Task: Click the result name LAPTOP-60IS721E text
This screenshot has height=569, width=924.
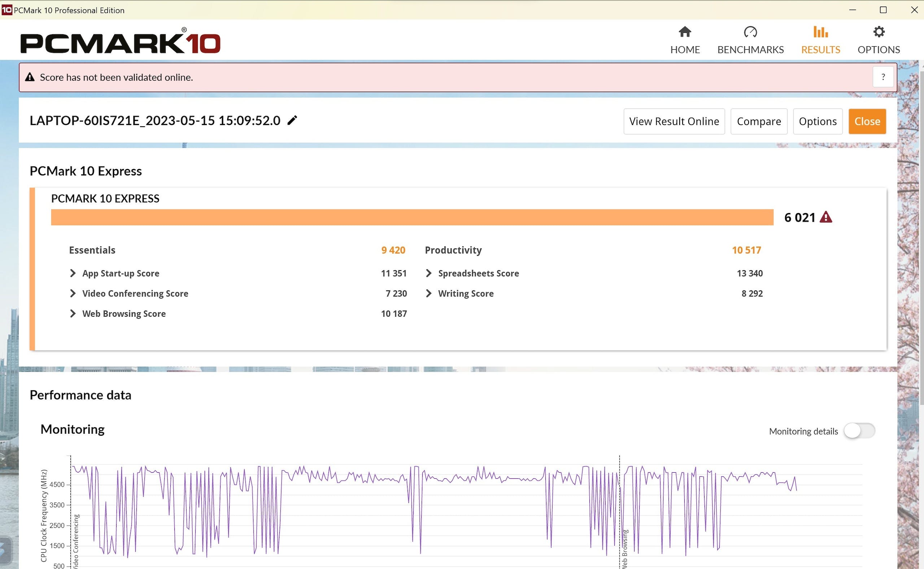Action: (155, 121)
